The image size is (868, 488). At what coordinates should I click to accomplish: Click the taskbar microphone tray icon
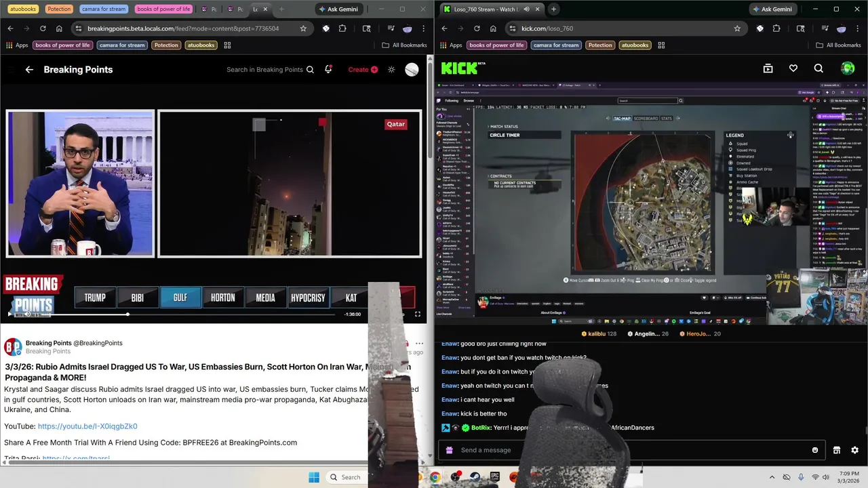coord(801,477)
